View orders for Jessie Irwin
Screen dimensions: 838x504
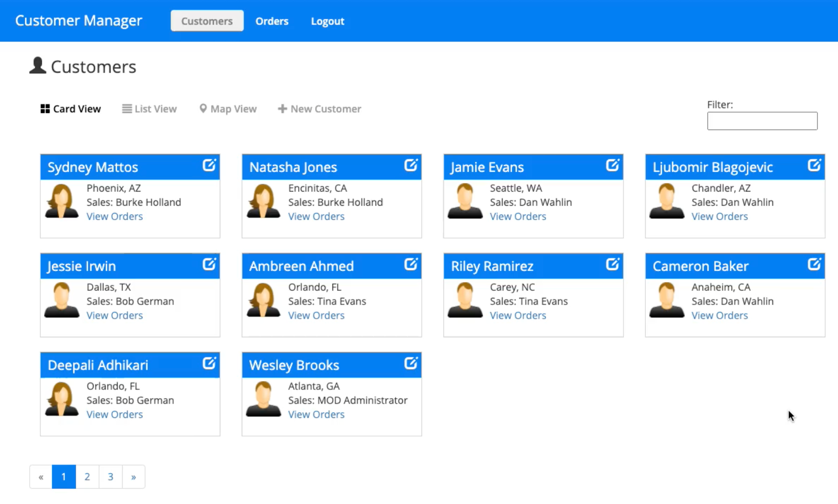[114, 315]
